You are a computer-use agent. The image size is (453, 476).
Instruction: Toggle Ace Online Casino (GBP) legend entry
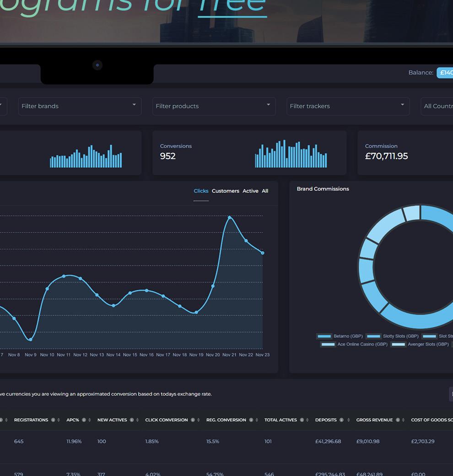click(354, 344)
